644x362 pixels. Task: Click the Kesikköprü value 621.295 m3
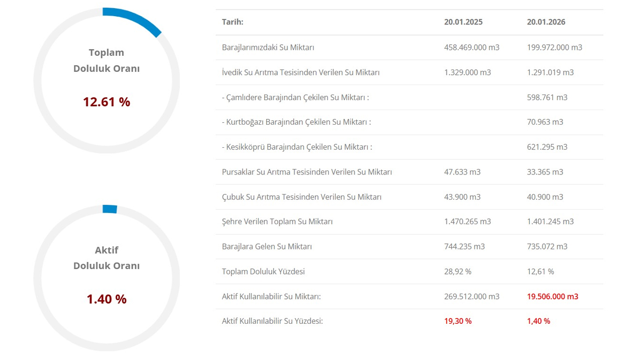[547, 147]
